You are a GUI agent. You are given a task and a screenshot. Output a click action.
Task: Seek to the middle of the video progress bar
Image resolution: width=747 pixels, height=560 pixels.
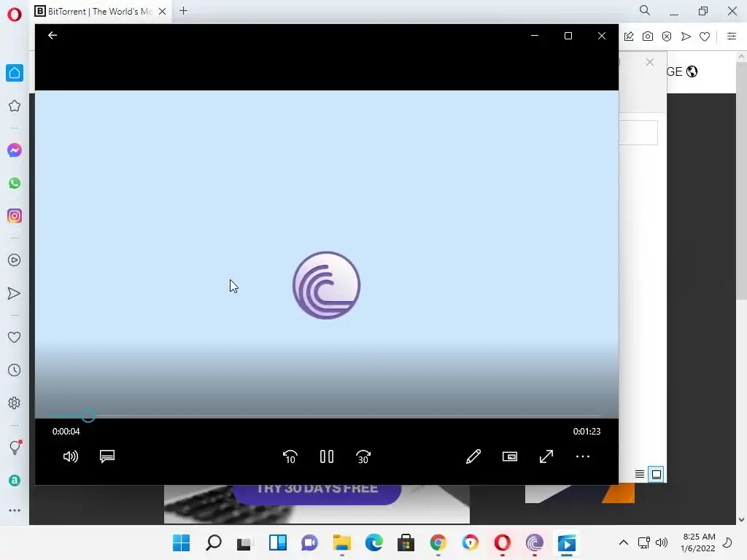coord(327,416)
